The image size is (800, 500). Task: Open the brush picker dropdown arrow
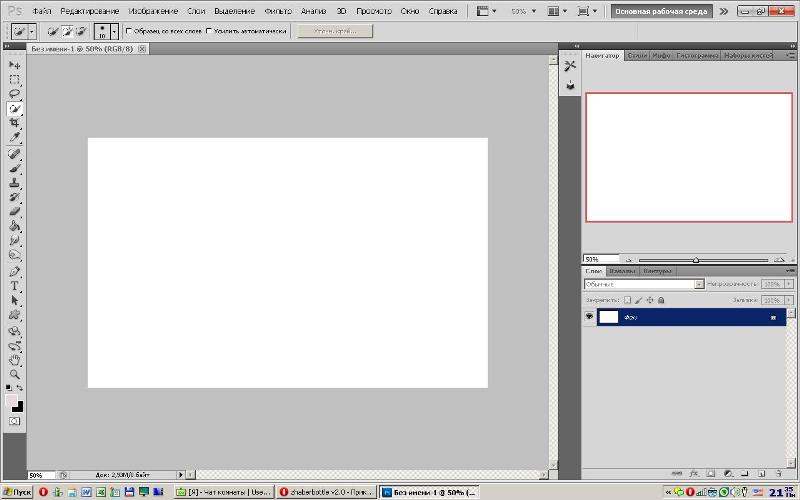point(114,32)
